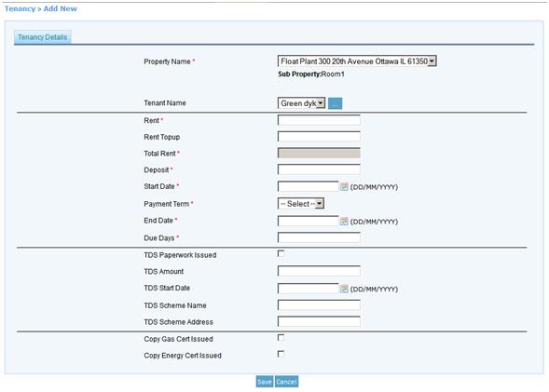
Task: Focus the Due Days input field
Action: pyautogui.click(x=319, y=237)
